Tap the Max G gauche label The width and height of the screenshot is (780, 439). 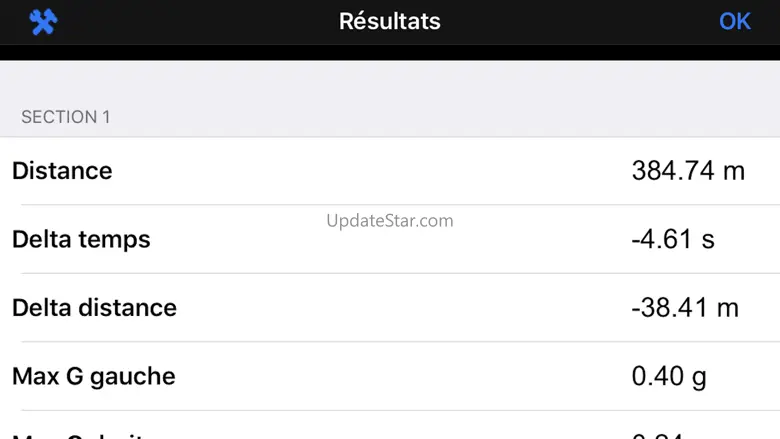(x=93, y=376)
